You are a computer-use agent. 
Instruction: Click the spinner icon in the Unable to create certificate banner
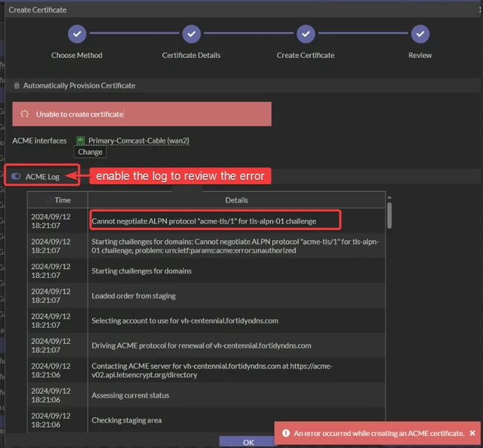point(25,114)
